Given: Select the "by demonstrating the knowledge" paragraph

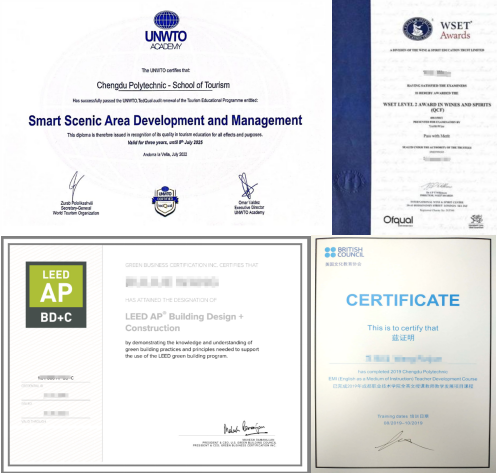Looking at the screenshot, I should click(192, 349).
